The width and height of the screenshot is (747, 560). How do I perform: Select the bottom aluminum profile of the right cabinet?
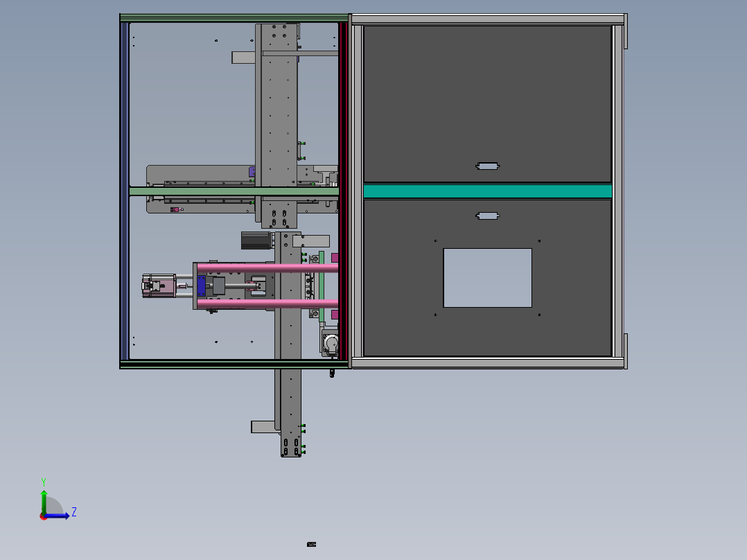coord(487,363)
